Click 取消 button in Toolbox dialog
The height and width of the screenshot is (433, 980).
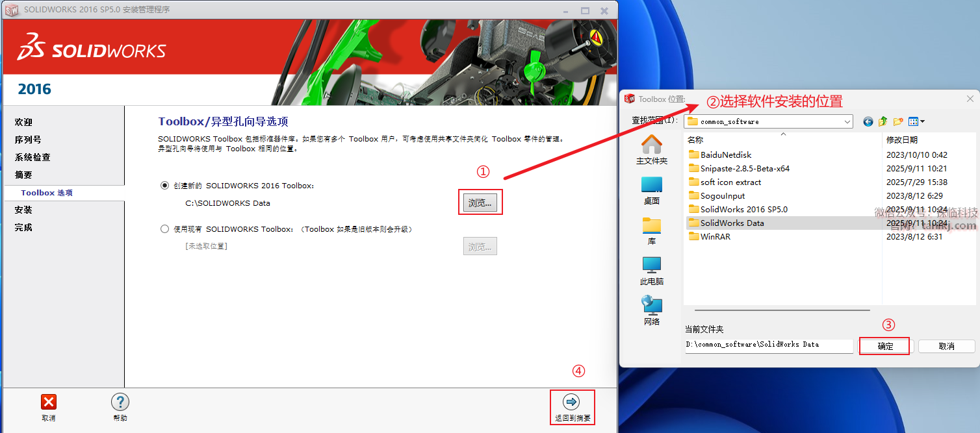pyautogui.click(x=947, y=346)
